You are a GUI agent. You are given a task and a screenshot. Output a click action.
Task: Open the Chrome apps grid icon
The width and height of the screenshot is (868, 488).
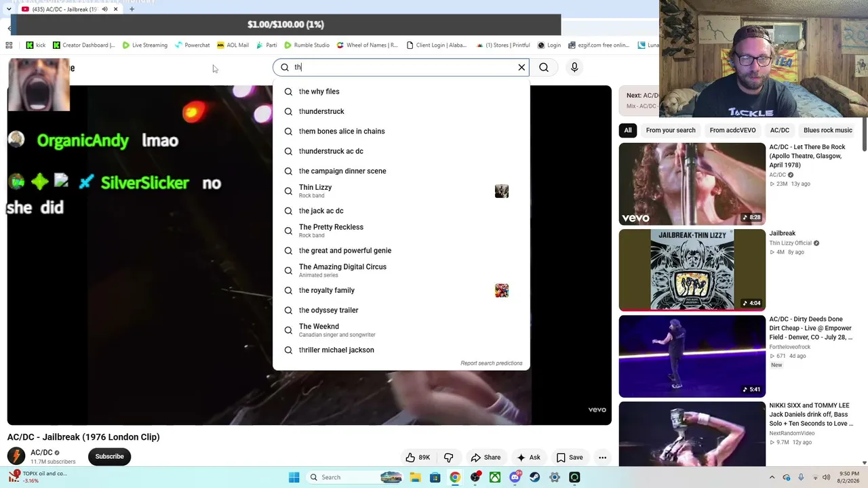9,45
